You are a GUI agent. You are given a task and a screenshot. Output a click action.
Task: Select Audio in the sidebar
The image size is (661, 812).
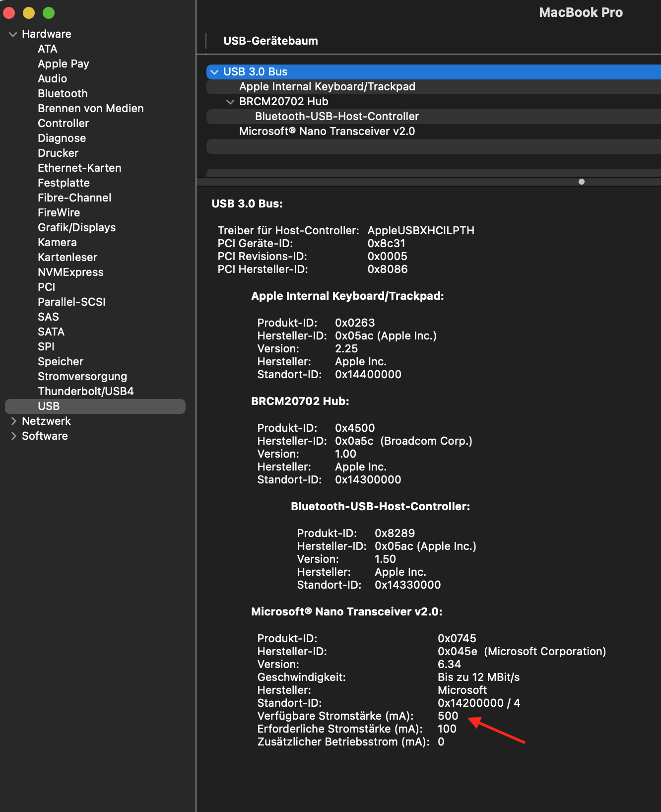point(52,79)
